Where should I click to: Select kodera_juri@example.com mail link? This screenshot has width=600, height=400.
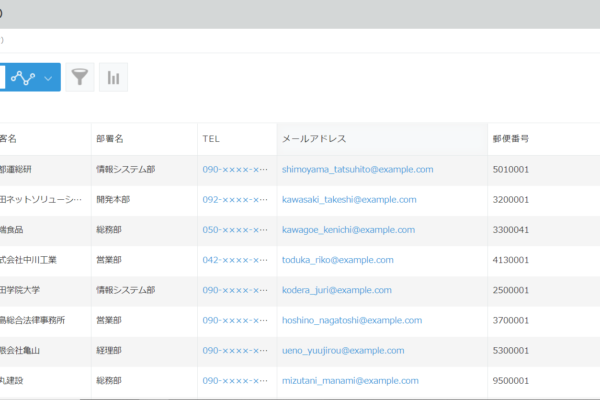pyautogui.click(x=335, y=290)
